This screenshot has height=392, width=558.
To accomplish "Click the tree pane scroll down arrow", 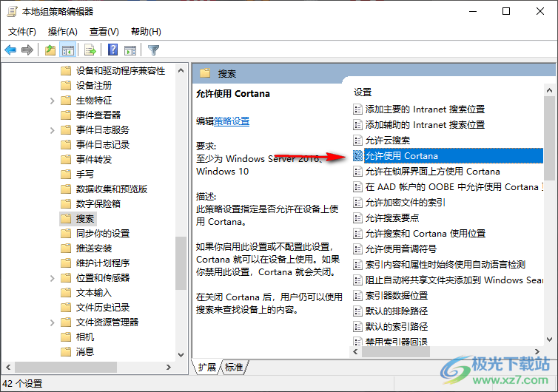I will coord(181,354).
